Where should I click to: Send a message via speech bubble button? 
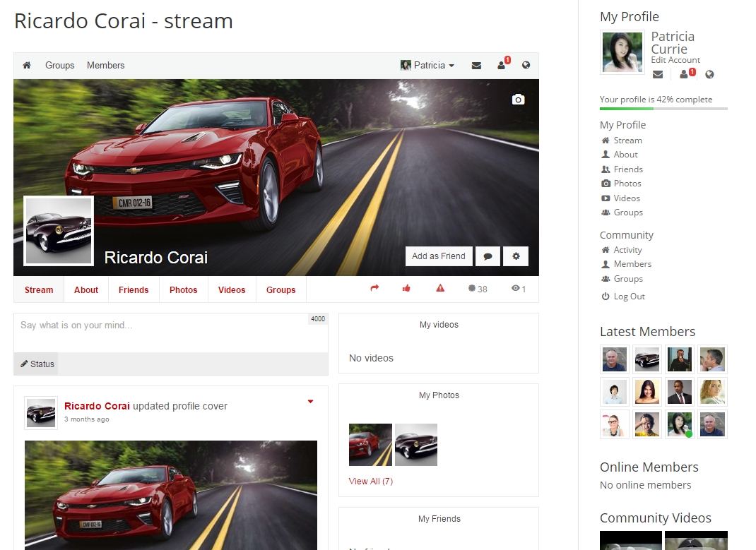(x=488, y=256)
